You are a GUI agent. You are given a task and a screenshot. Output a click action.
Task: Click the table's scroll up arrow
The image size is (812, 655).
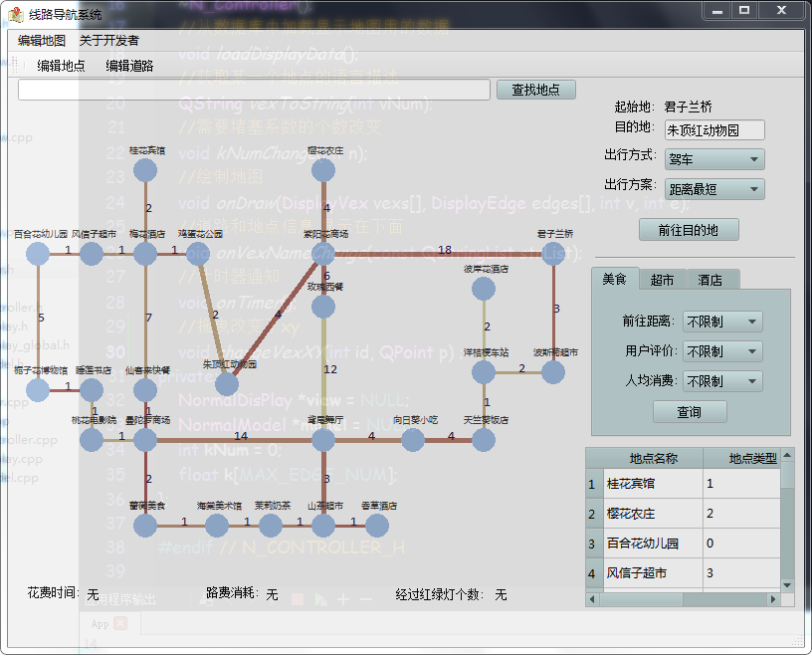pos(787,455)
